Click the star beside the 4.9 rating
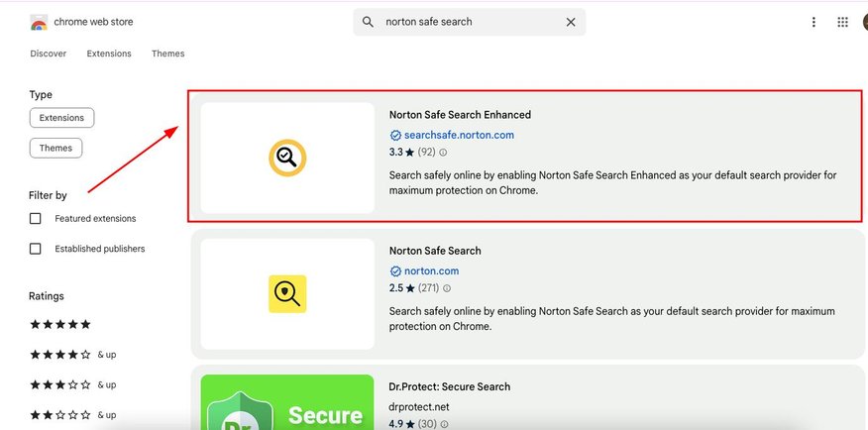Viewport: 868px width, 430px height. point(409,424)
